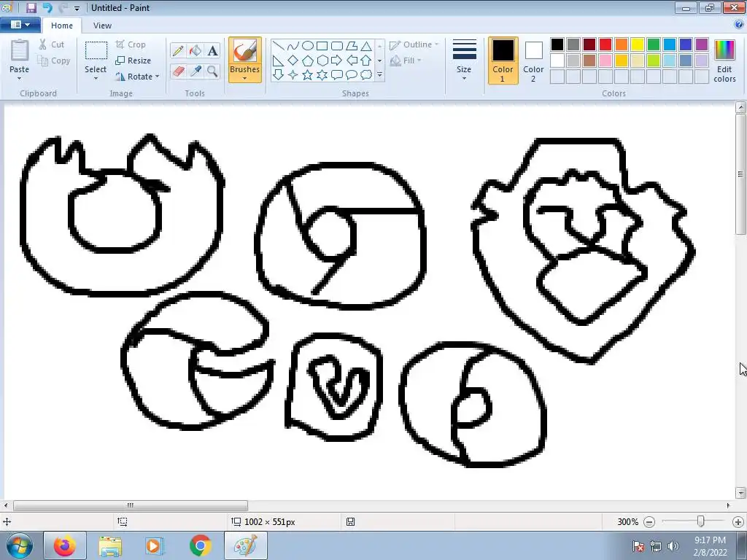Pick the yellow color swatch
Screen dimensions: 747x560
tap(638, 44)
